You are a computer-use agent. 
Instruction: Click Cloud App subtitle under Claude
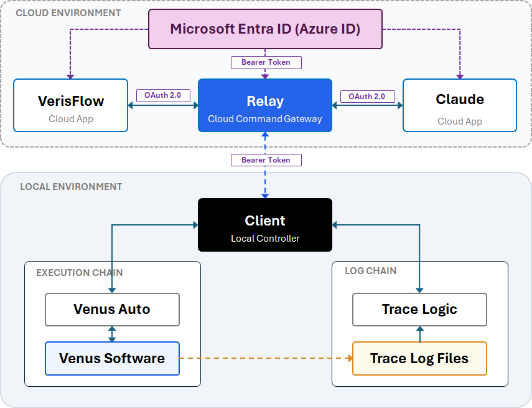tap(460, 121)
